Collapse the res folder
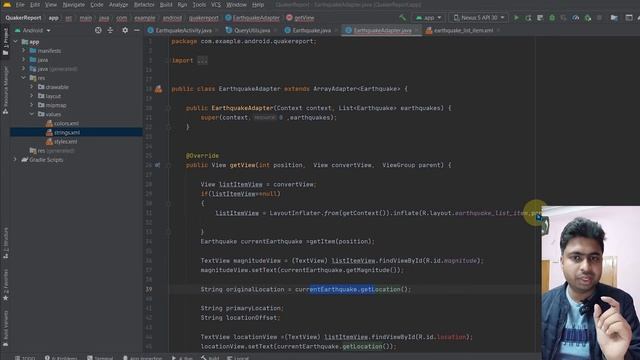Image resolution: width=640 pixels, height=360 pixels. click(x=24, y=78)
